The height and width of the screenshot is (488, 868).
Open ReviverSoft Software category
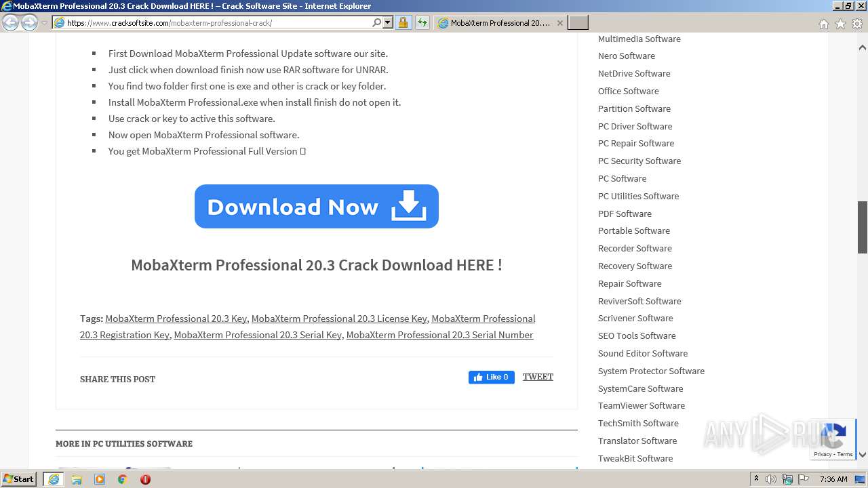(639, 302)
